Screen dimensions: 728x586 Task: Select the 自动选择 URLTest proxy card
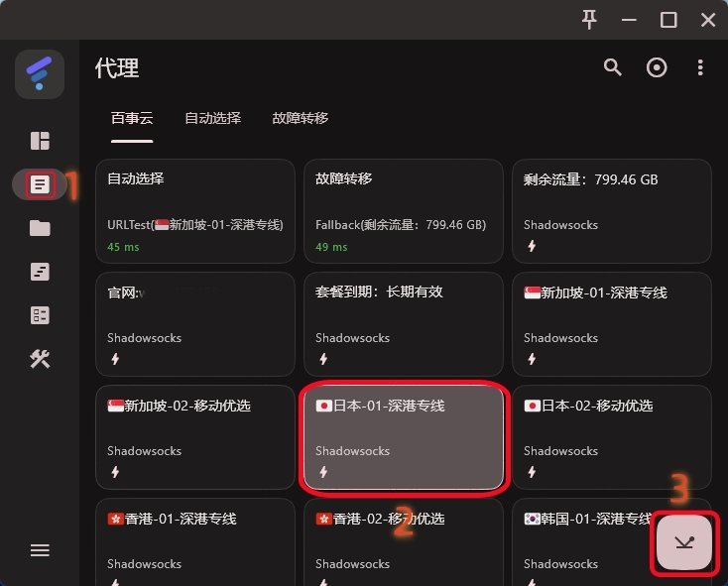(x=194, y=210)
